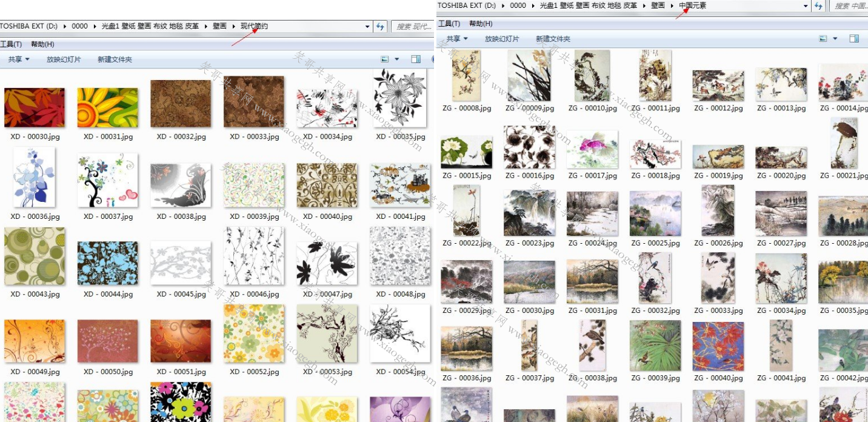Image resolution: width=868 pixels, height=422 pixels.
Task: Select ZG - 00039.jpg palm leaves thumbnail
Action: [x=655, y=345]
